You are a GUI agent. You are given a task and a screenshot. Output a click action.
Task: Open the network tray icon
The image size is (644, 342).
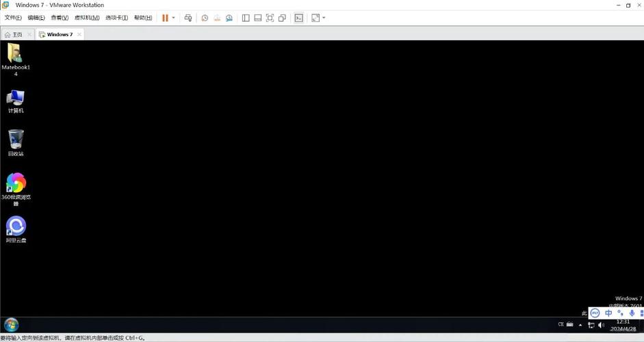pyautogui.click(x=591, y=325)
